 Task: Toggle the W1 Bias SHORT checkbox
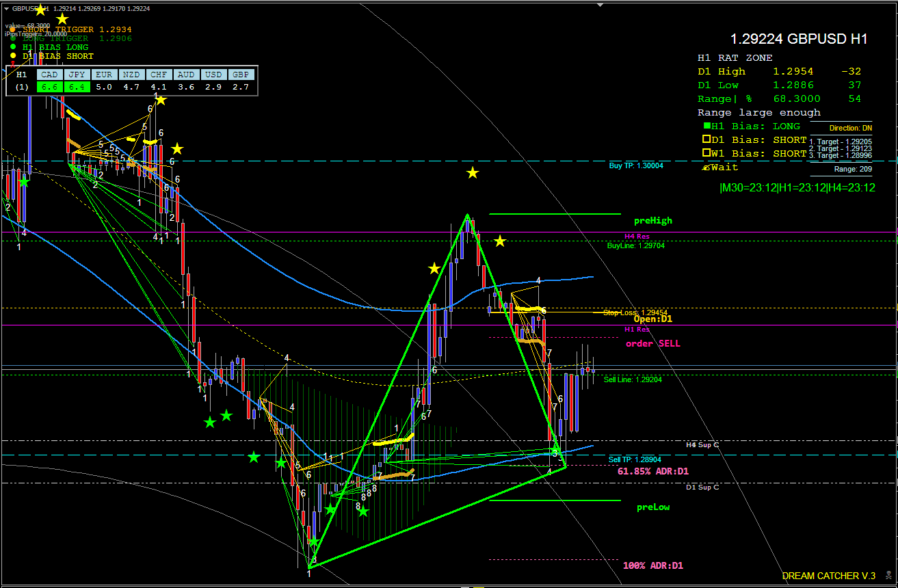705,153
